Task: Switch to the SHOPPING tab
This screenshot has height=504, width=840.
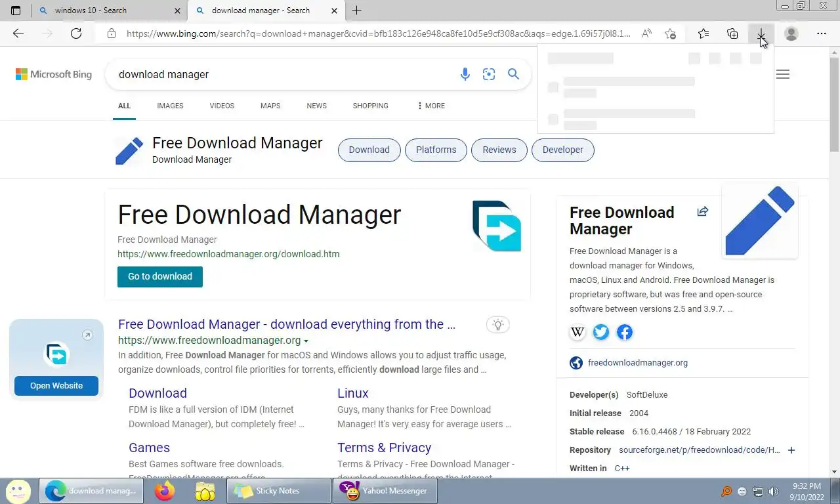Action: point(370,106)
